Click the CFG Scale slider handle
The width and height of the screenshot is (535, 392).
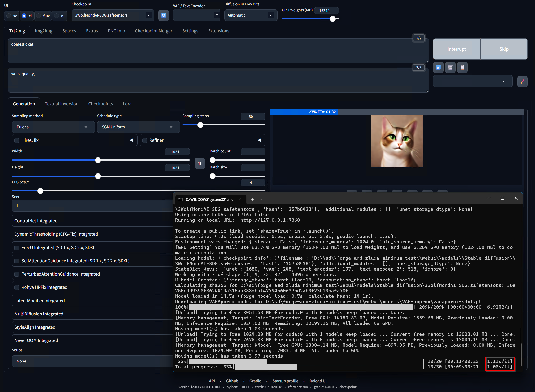pos(40,191)
